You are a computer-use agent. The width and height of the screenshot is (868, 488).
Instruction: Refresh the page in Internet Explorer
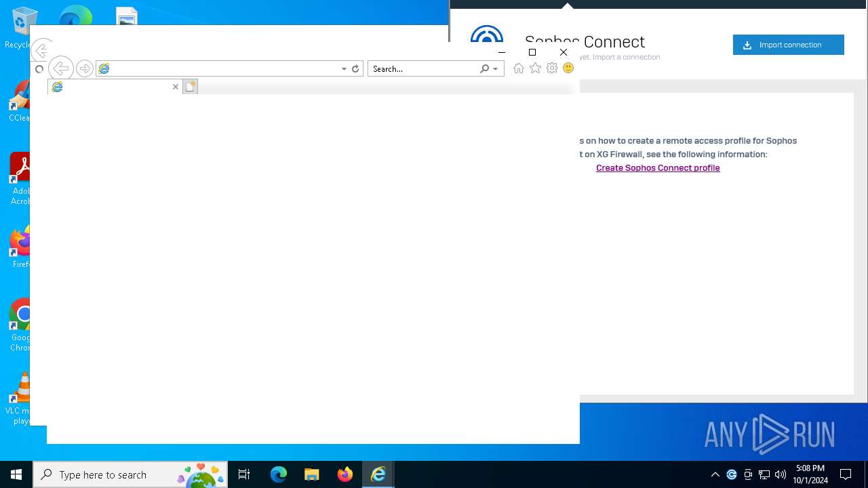click(x=355, y=68)
